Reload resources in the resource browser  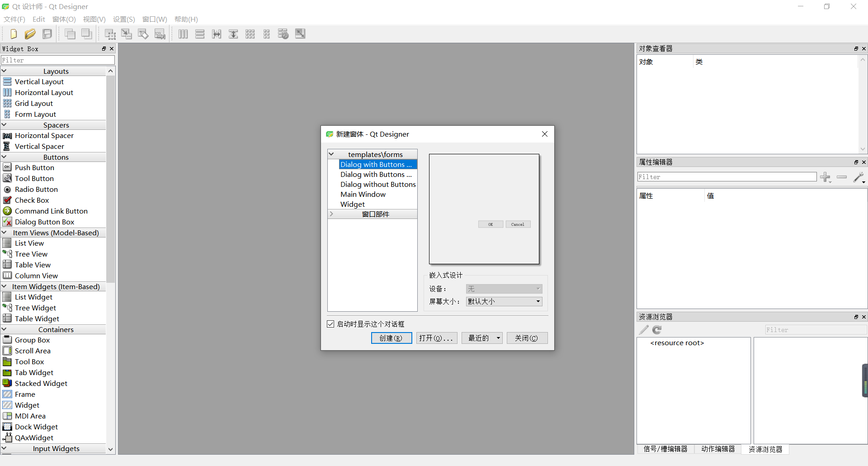pos(657,330)
